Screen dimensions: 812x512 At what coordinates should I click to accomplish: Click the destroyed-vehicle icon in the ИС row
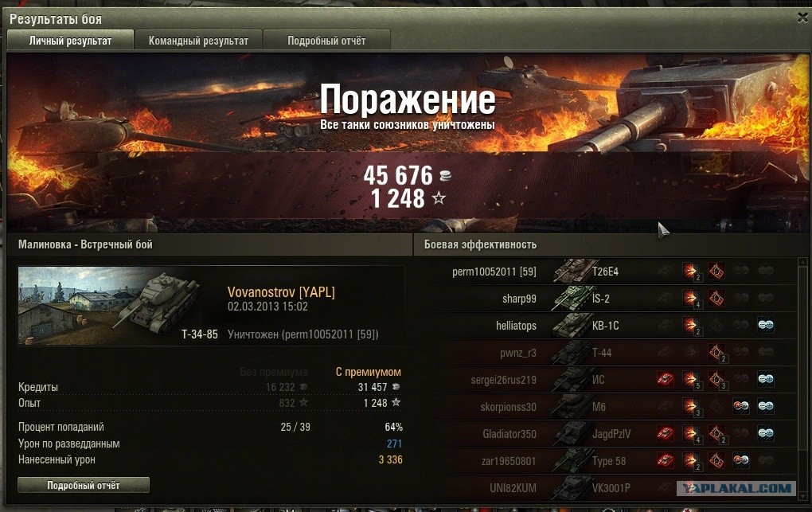click(x=666, y=379)
